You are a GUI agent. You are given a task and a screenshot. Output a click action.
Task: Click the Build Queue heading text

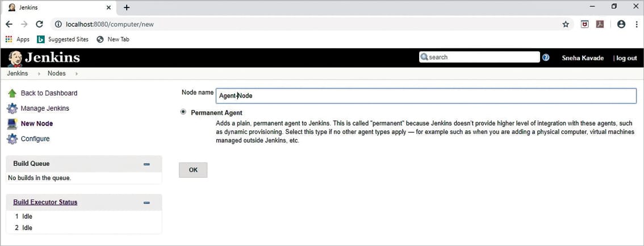tap(31, 164)
